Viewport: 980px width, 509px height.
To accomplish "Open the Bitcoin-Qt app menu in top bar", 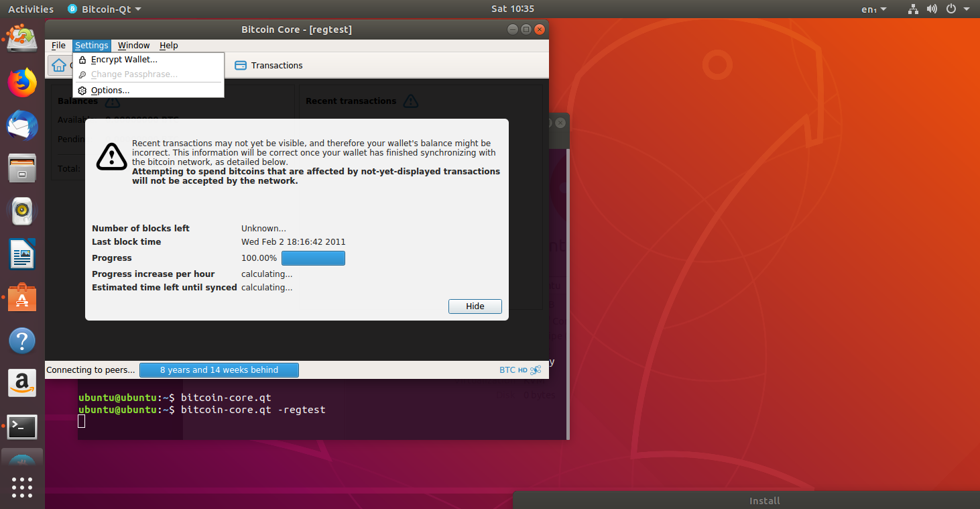I will [x=105, y=9].
